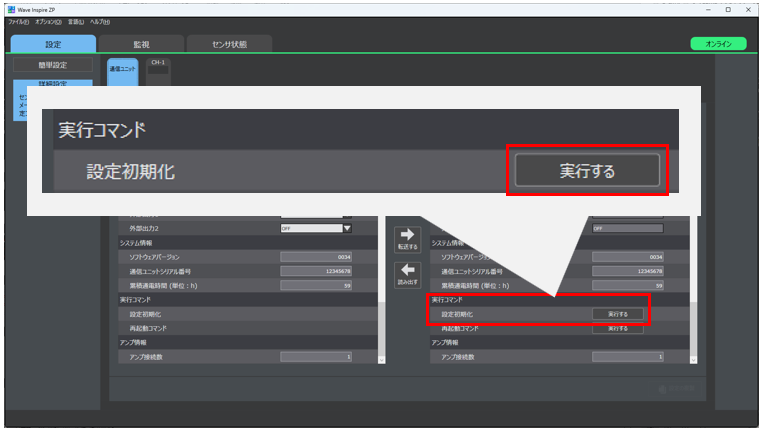Viewport: 759px width, 429px height.
Task: Click the 再起動コマンド label in the left pane
Action: click(x=148, y=328)
